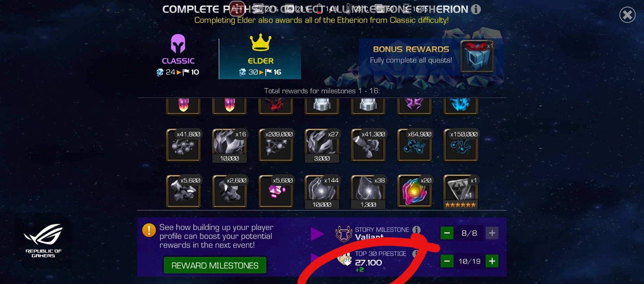Inspect the six-star x1 reward
Image resolution: width=644 pixels, height=284 pixels.
point(461,191)
